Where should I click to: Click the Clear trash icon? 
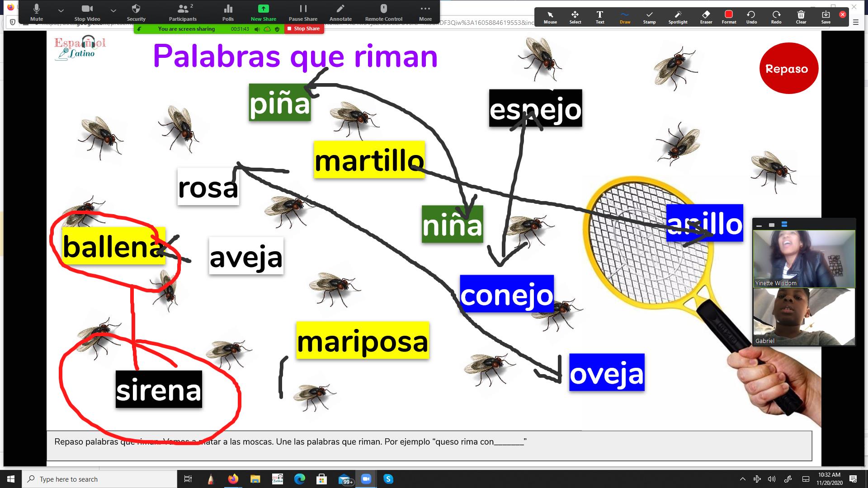coord(801,17)
